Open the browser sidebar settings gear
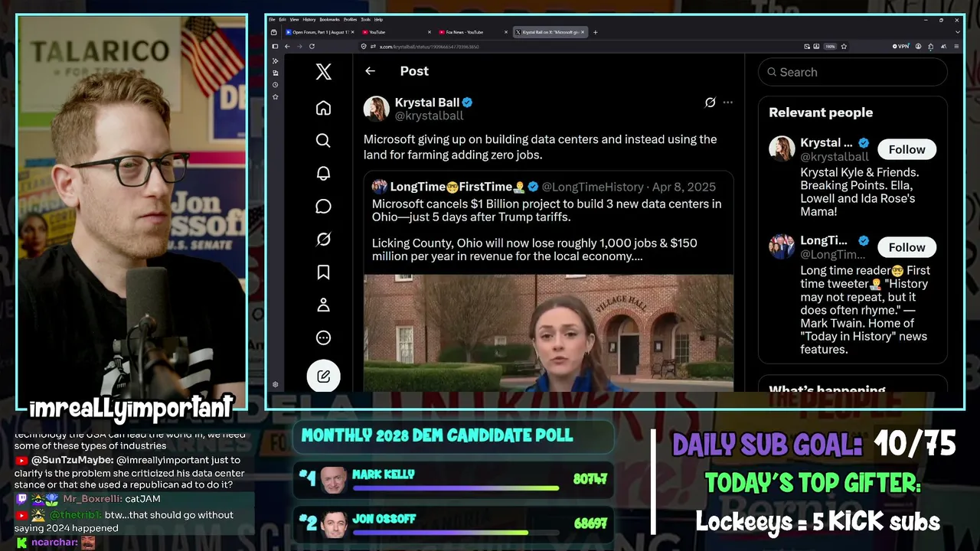Screen dimensions: 980x551 [x=276, y=384]
